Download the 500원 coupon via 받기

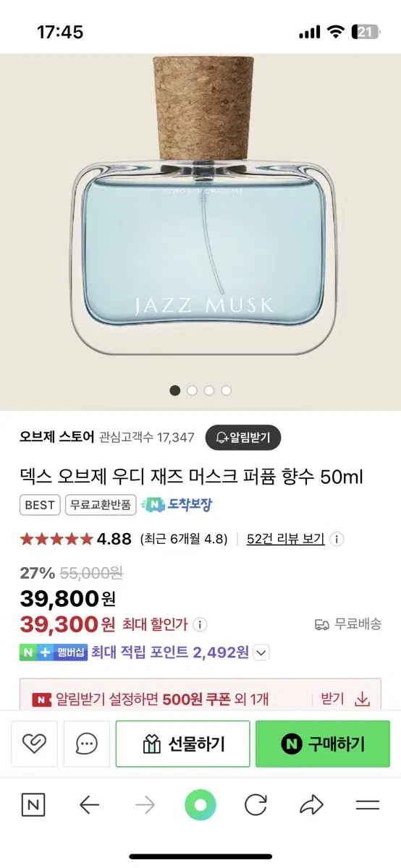coord(346,699)
